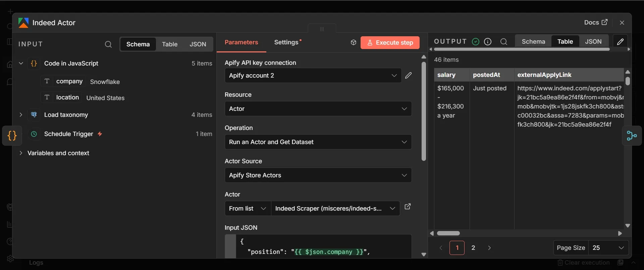Open the From list mode dropdown
Viewport: 644px width, 270px height.
(x=248, y=209)
